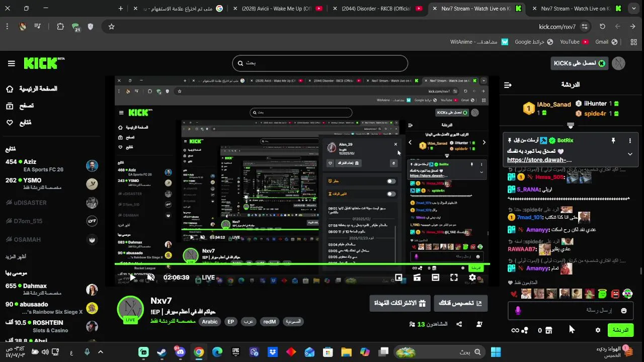
Task: Click the user profile avatar top right
Action: point(618,63)
